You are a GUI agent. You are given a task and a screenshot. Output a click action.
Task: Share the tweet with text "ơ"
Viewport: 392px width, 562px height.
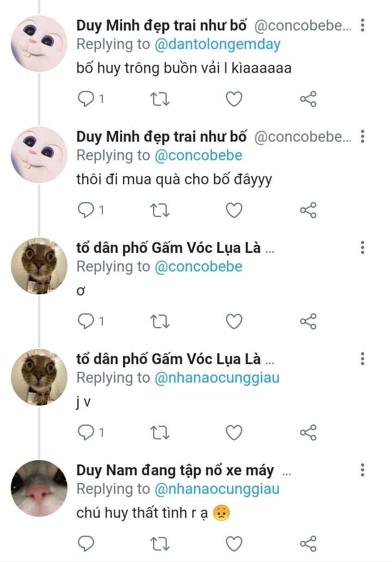click(308, 321)
